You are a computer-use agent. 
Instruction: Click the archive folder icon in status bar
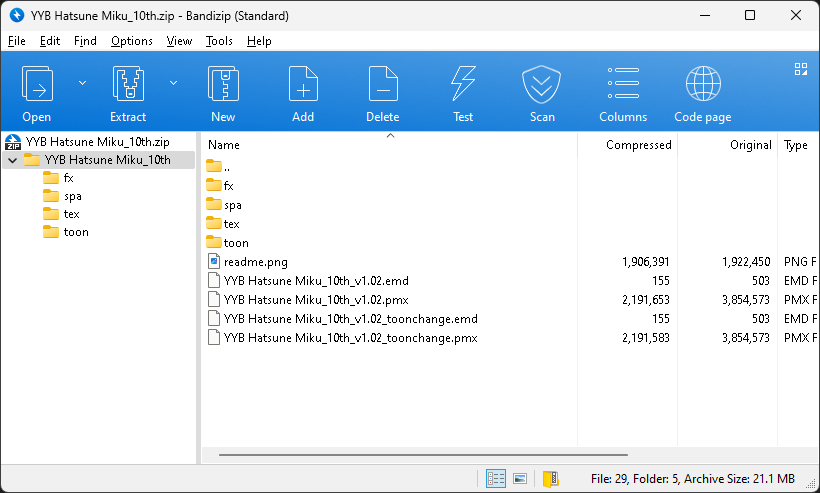tap(551, 478)
